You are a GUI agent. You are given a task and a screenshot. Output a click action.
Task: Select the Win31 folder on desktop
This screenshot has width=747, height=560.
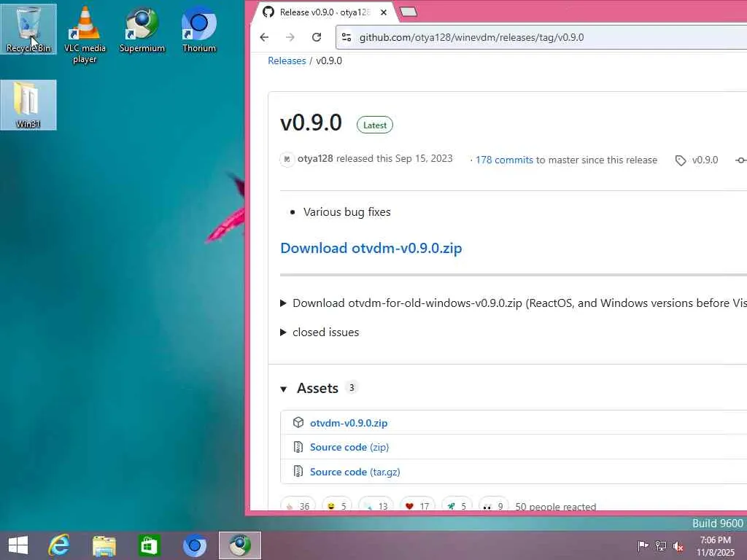coord(28,105)
